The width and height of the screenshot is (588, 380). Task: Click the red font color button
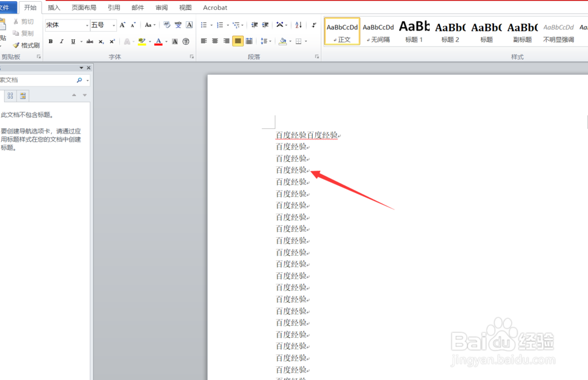(158, 41)
